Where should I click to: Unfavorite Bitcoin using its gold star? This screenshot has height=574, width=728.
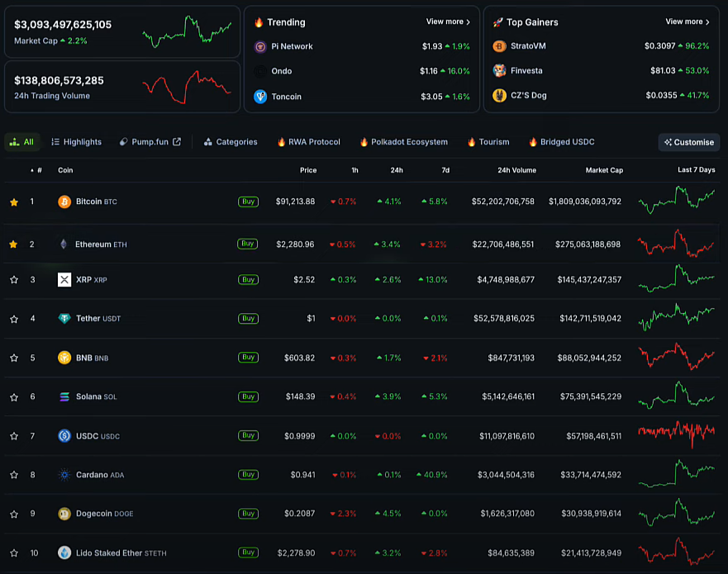14,202
